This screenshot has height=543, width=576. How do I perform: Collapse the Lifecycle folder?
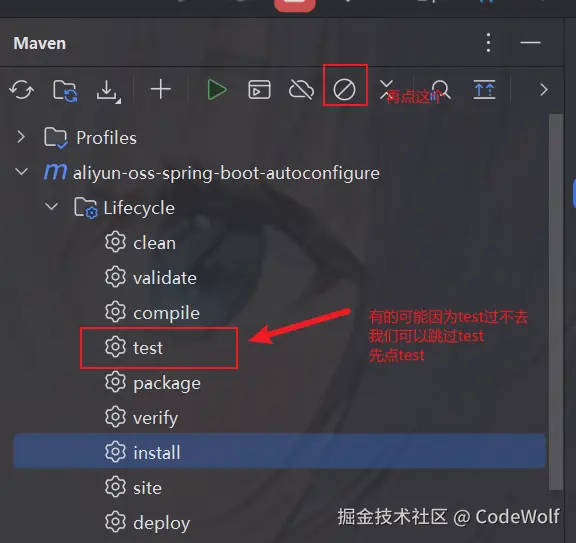click(51, 206)
